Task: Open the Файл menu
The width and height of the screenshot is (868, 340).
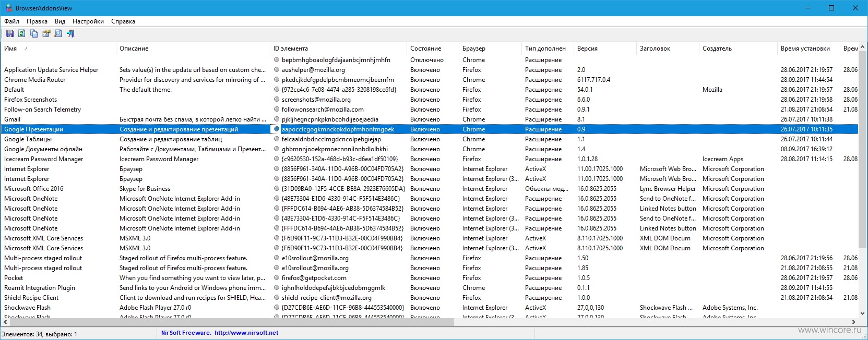Action: pyautogui.click(x=12, y=21)
